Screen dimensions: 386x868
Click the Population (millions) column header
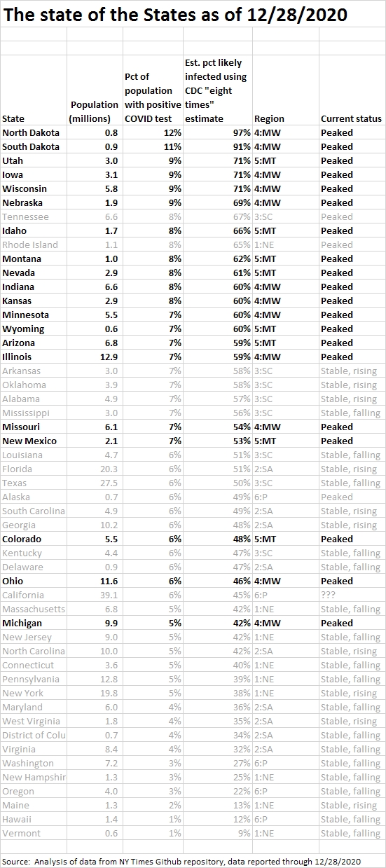95,111
